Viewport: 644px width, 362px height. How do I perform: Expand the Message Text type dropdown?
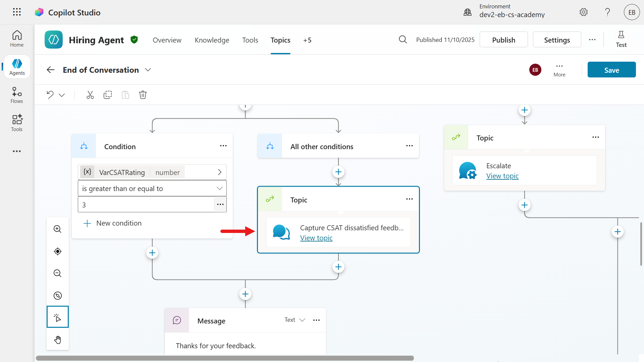tap(295, 320)
